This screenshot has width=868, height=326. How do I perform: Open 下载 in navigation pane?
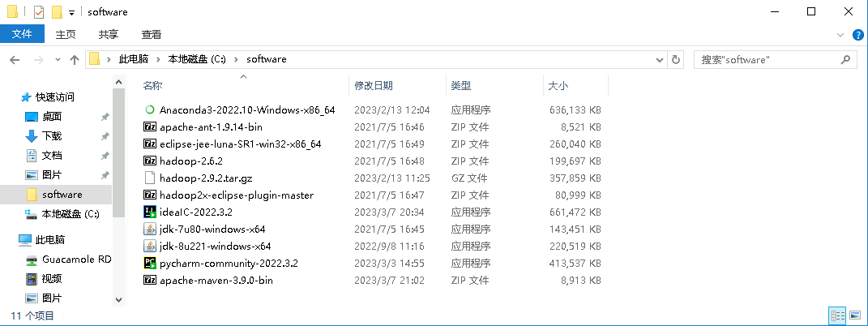[x=52, y=136]
